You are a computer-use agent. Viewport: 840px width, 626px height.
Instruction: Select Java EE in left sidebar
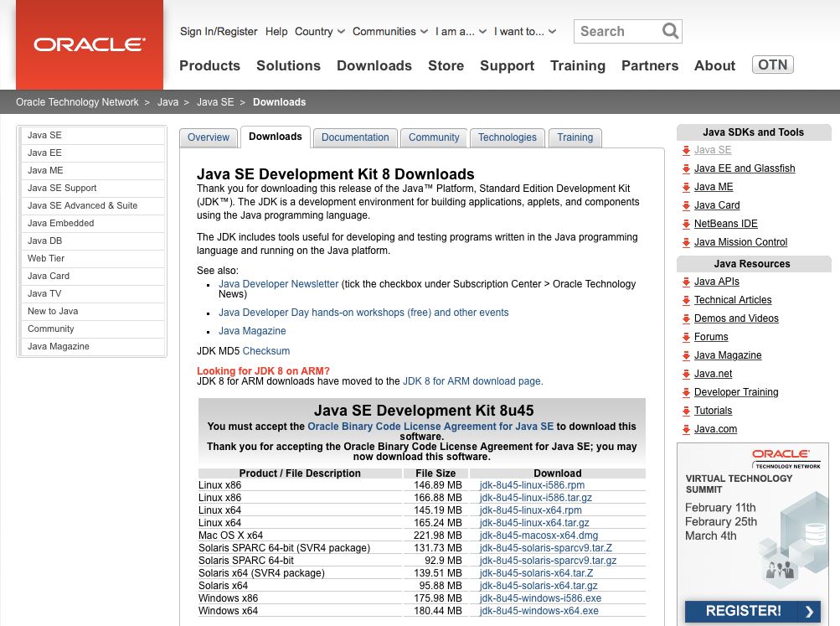click(x=91, y=153)
